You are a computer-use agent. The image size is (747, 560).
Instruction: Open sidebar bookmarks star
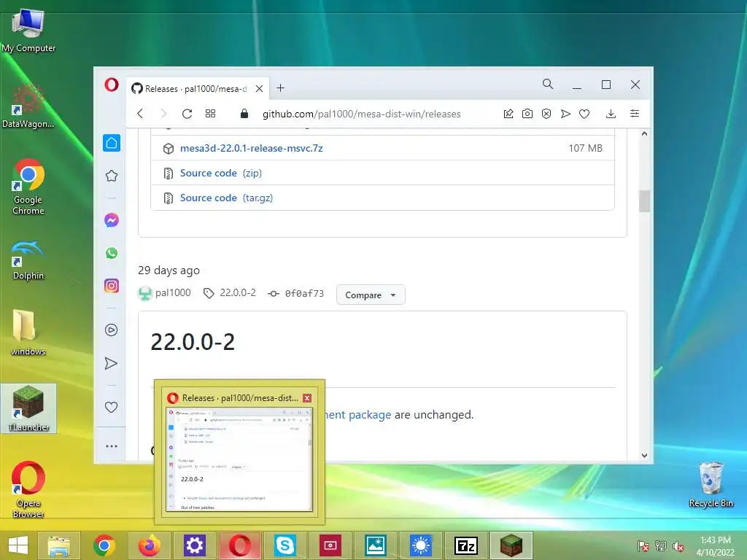tap(112, 176)
